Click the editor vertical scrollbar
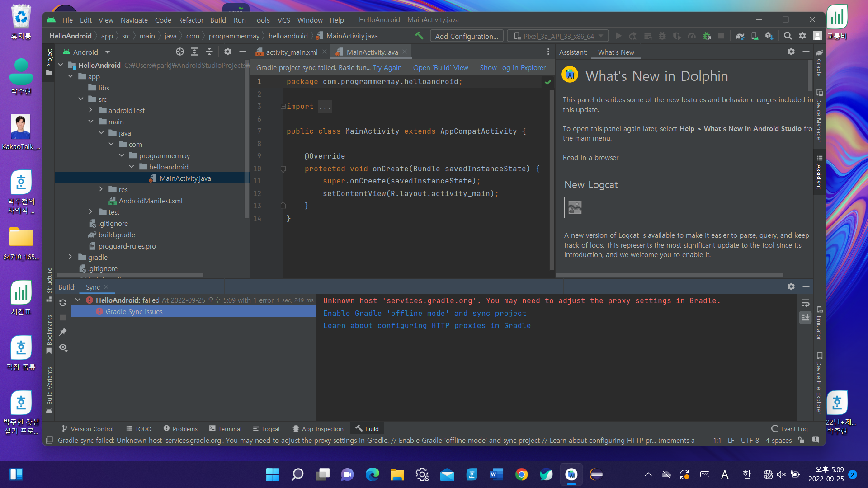This screenshot has width=868, height=488. pos(552,181)
